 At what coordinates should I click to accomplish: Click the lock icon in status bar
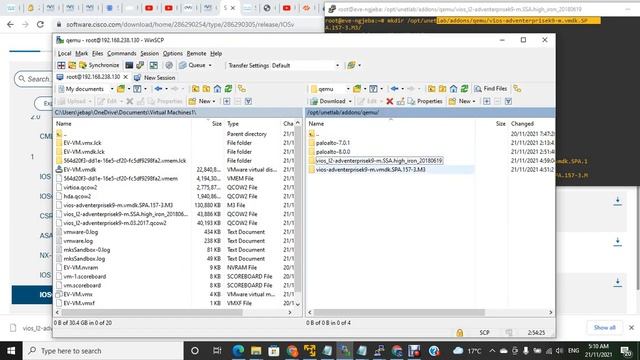click(460, 333)
